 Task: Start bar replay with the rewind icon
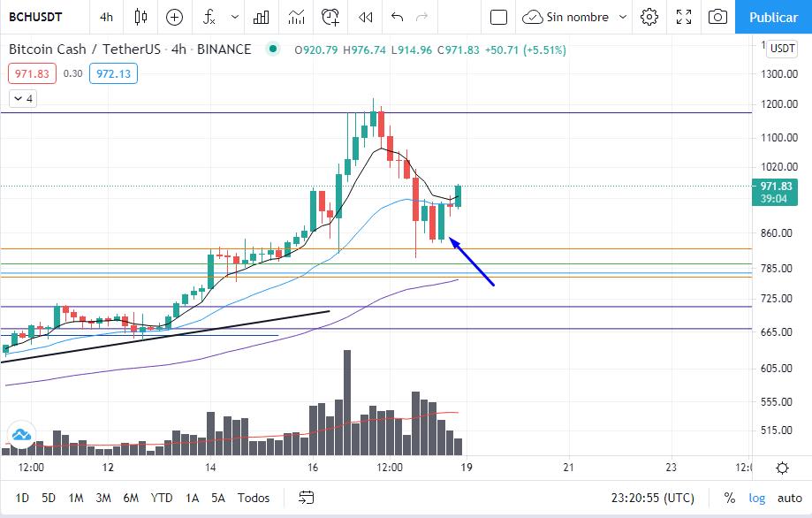(x=365, y=17)
